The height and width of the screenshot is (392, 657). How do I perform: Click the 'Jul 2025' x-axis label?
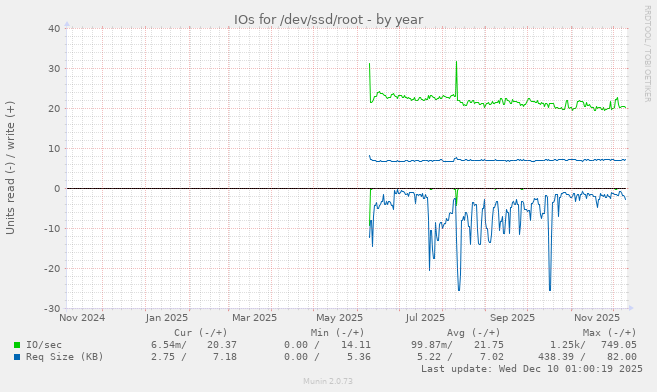(425, 318)
